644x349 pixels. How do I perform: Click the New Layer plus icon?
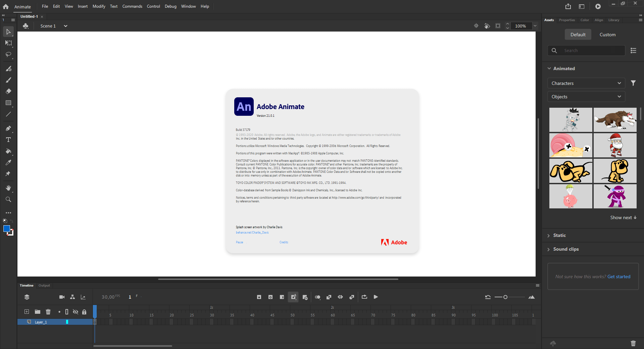click(27, 312)
